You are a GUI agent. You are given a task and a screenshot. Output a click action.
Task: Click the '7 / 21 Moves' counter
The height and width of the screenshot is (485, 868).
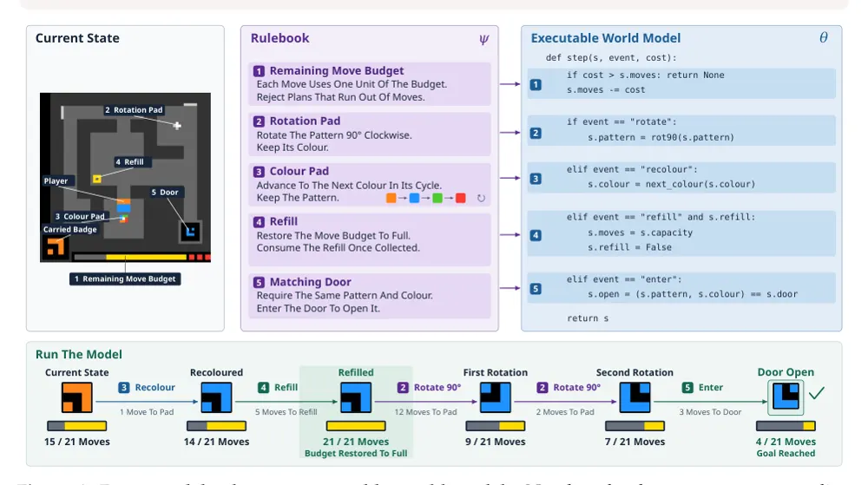pos(635,442)
